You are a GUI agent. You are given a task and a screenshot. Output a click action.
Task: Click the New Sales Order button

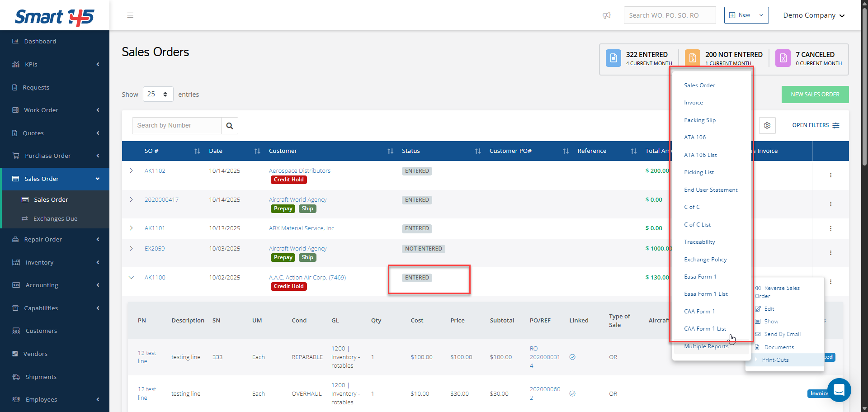click(815, 95)
